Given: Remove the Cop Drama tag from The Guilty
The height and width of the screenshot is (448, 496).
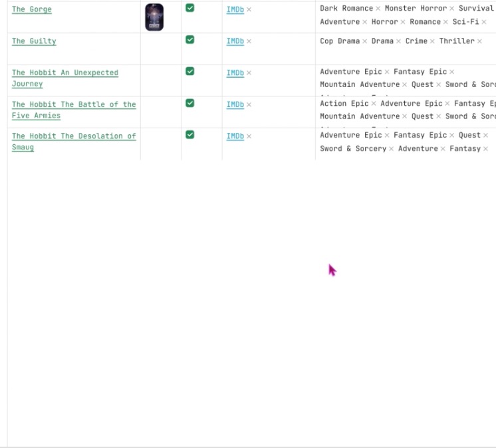Looking at the screenshot, I should [364, 41].
